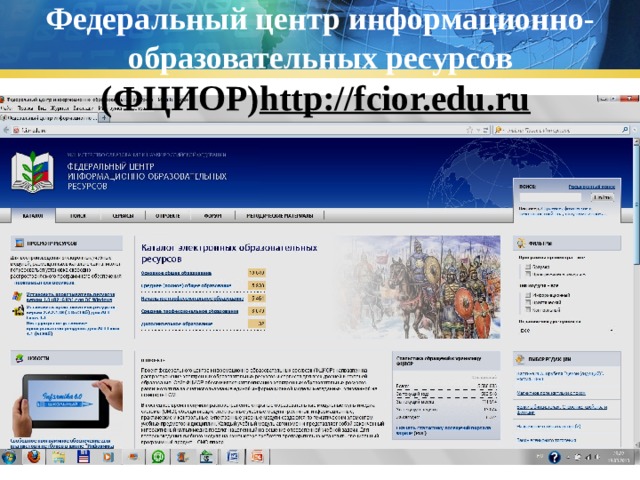
Task: Tick the first checkbox under Фильтры
Action: pyautogui.click(x=528, y=267)
